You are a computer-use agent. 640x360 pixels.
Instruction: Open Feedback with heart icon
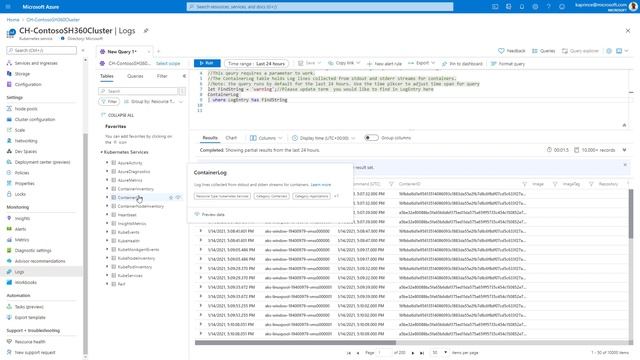coord(512,51)
